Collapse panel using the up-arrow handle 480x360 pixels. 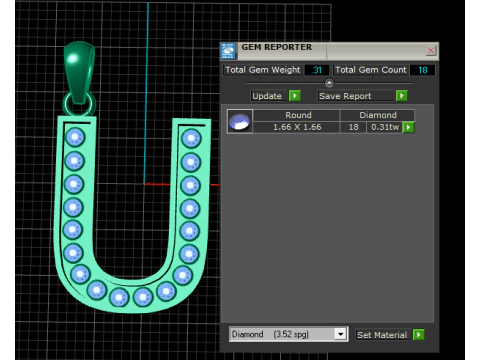coord(329,83)
